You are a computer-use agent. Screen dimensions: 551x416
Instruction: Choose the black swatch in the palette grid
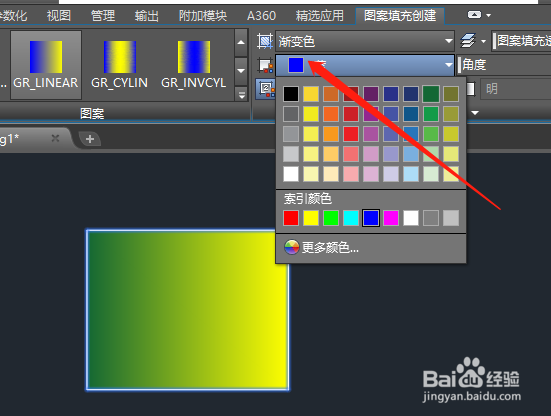pos(291,94)
